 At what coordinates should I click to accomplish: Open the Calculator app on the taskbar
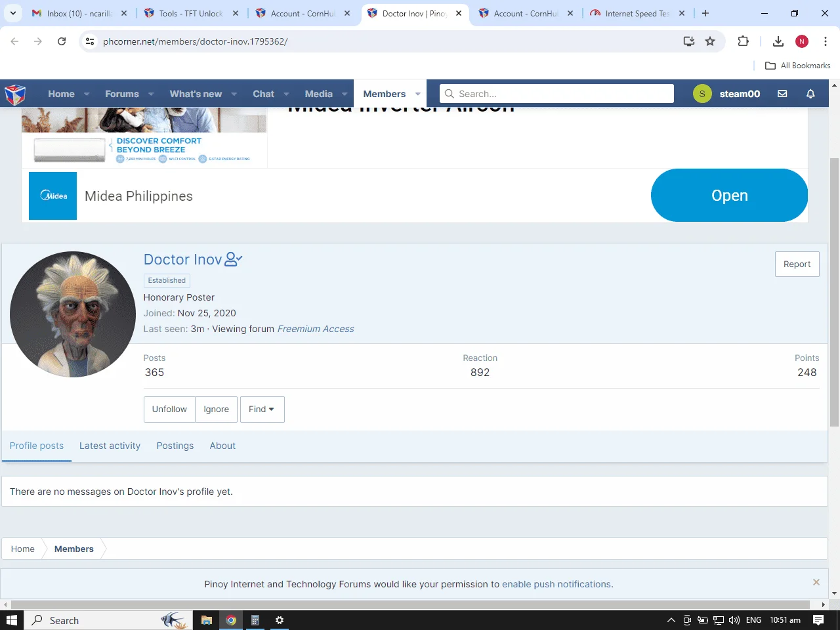point(255,620)
